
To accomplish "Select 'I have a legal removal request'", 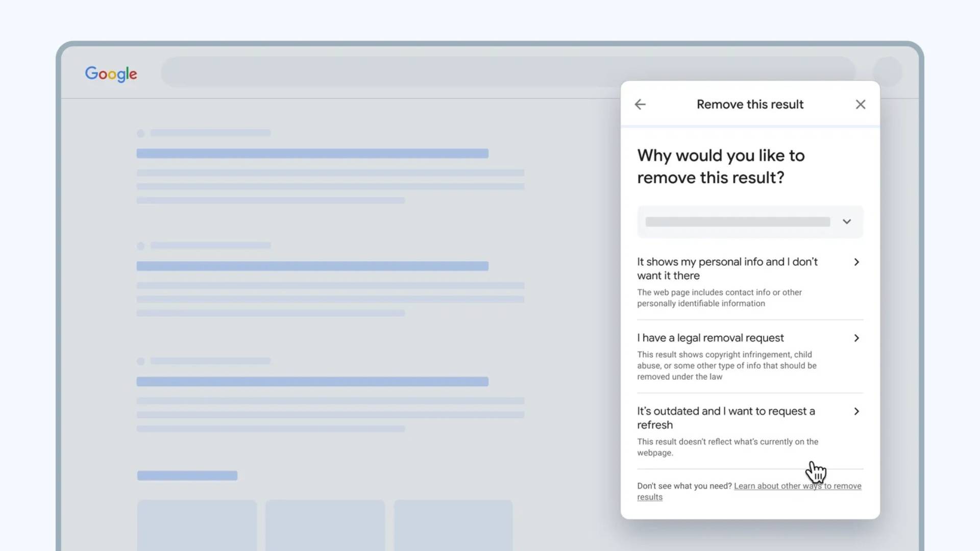I will (749, 337).
